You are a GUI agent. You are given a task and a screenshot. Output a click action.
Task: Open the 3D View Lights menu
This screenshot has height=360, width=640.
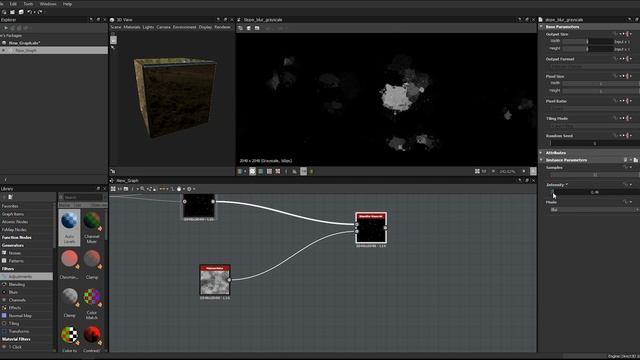point(148,27)
